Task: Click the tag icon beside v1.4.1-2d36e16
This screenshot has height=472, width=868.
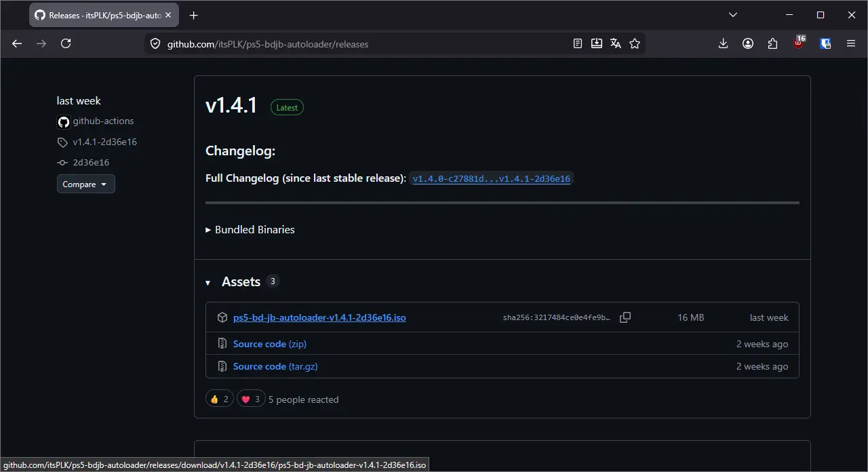Action: point(62,142)
